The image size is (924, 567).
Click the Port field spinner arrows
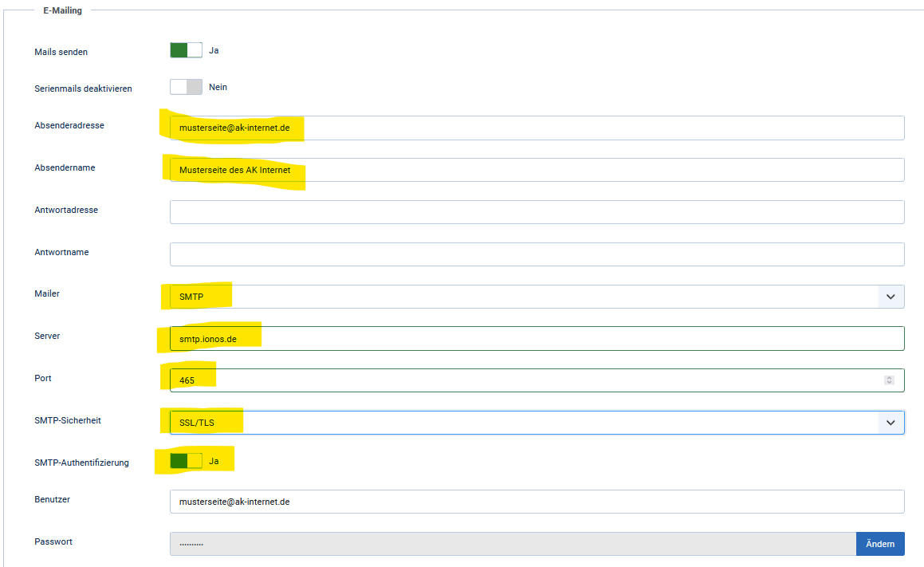pos(889,380)
